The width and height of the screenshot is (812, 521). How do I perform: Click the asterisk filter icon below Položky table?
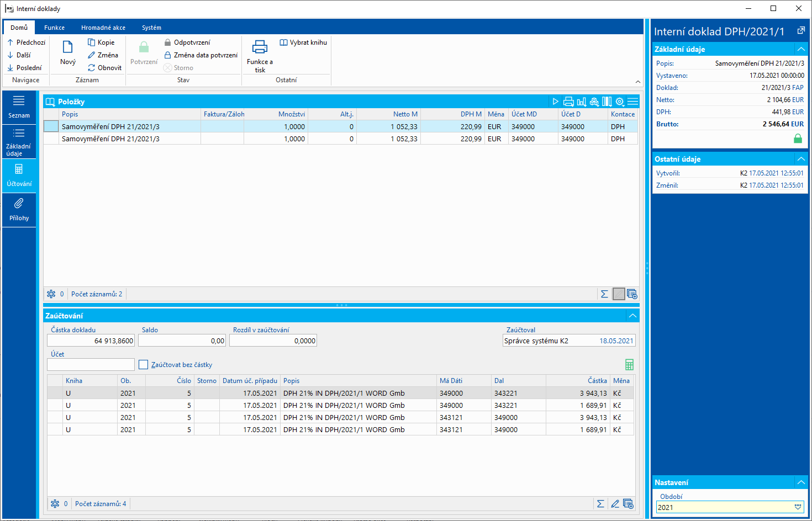(51, 294)
